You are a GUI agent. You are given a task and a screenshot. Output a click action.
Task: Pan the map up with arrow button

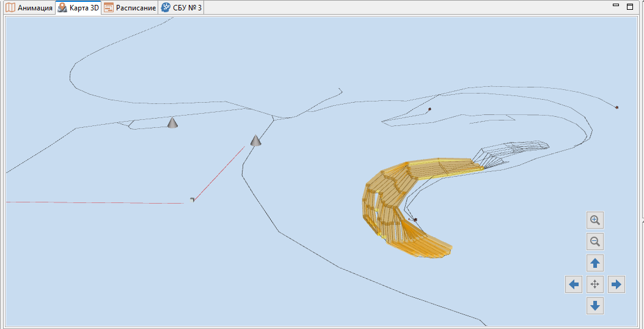(595, 263)
